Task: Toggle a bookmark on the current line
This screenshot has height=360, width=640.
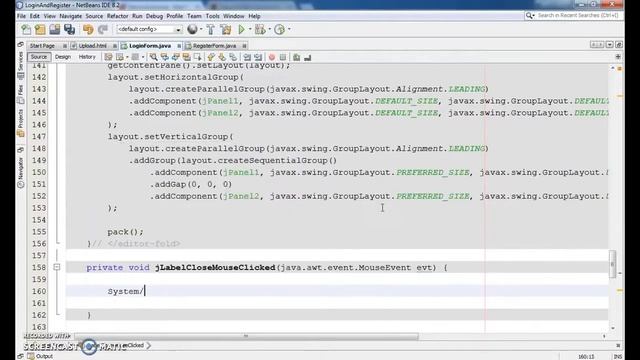Action: tap(233, 57)
